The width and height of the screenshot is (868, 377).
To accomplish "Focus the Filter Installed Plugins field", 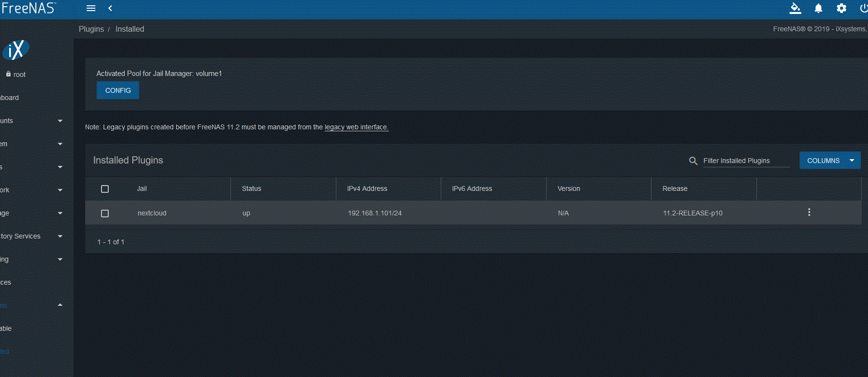I will click(x=746, y=161).
